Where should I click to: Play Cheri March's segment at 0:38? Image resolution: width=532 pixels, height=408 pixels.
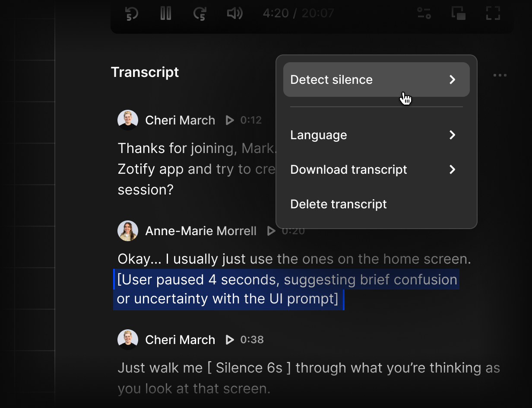230,340
